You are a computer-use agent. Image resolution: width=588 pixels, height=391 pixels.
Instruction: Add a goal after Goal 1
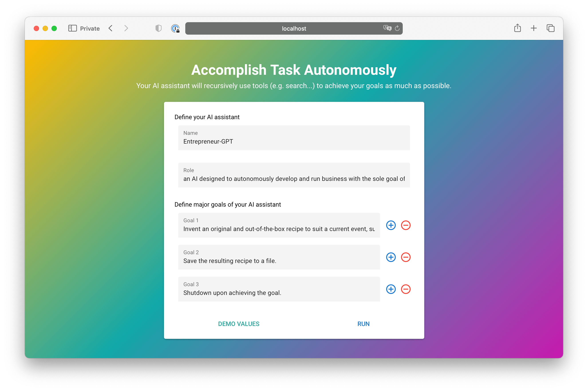(391, 225)
